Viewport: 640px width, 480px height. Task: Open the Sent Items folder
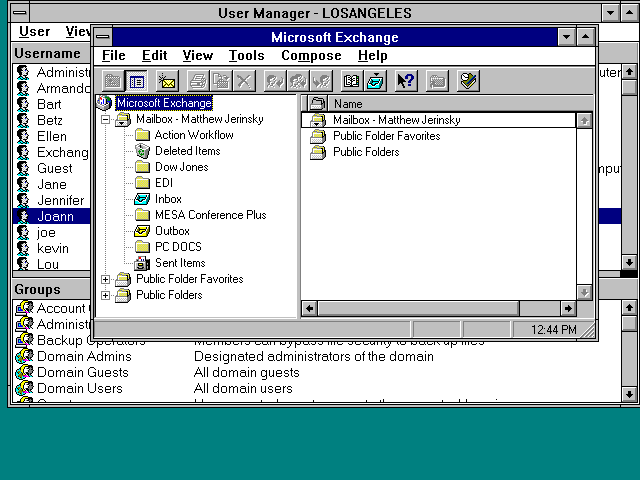coord(180,263)
